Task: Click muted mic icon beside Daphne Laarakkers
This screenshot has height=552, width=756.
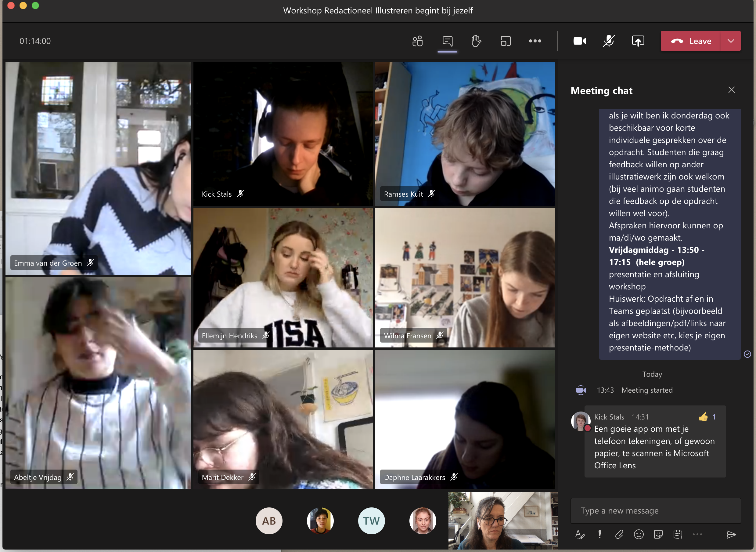Action: (x=453, y=477)
